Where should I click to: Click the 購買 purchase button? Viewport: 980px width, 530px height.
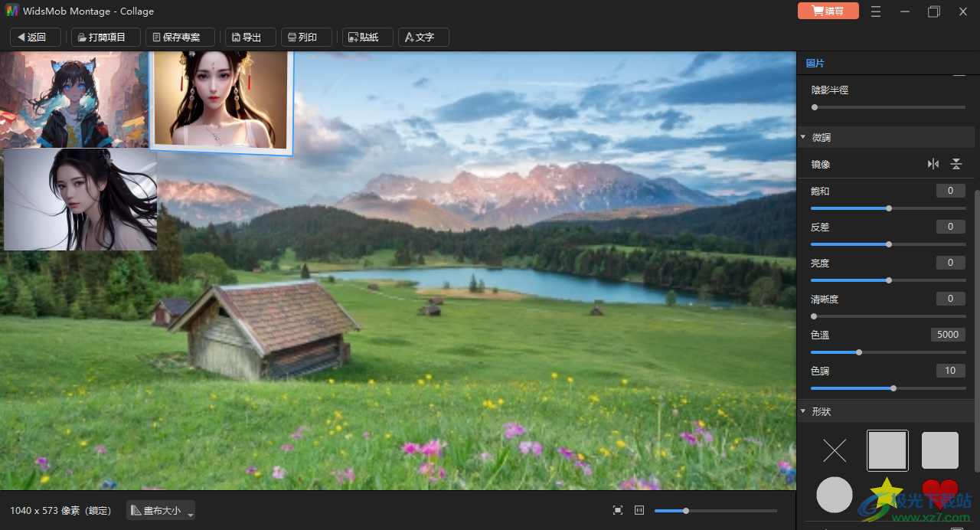pos(828,11)
